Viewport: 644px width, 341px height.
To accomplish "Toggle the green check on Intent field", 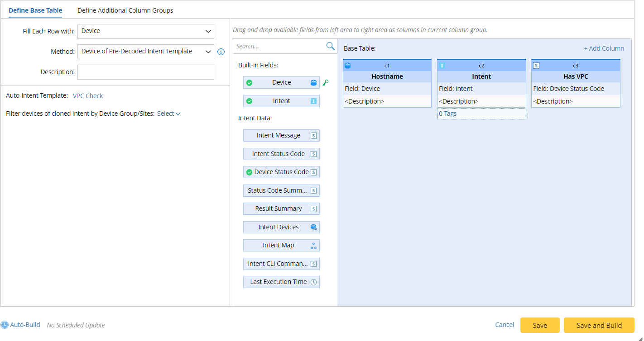I will click(x=249, y=101).
